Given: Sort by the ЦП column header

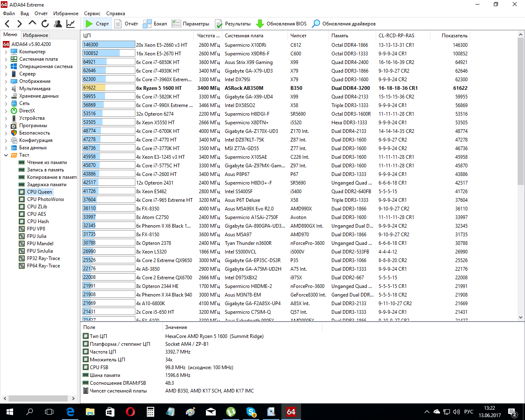Looking at the screenshot, I should (x=138, y=36).
